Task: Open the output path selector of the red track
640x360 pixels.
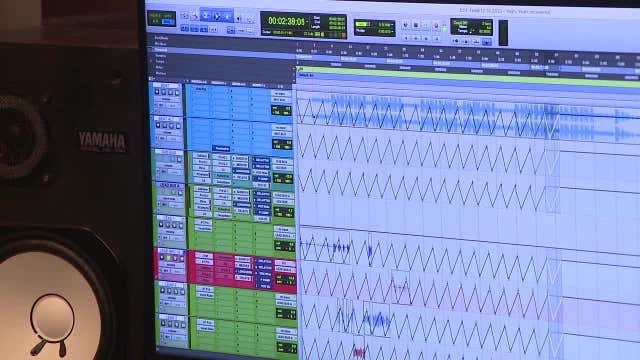Action: pos(285,270)
